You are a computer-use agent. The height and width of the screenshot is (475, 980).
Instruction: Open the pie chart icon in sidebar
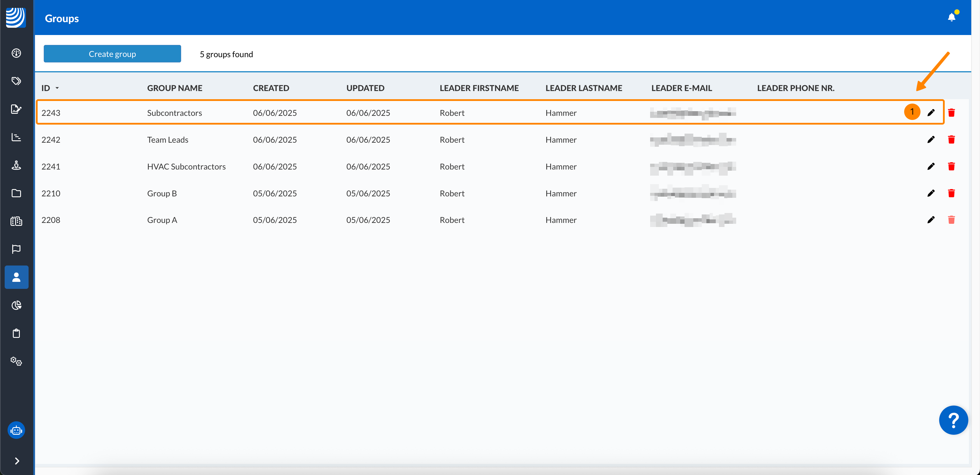click(16, 305)
